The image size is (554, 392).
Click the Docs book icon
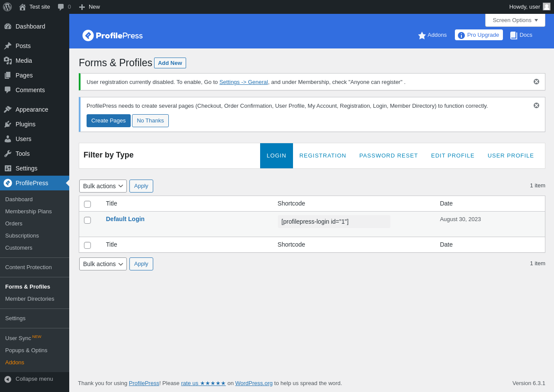pyautogui.click(x=514, y=35)
